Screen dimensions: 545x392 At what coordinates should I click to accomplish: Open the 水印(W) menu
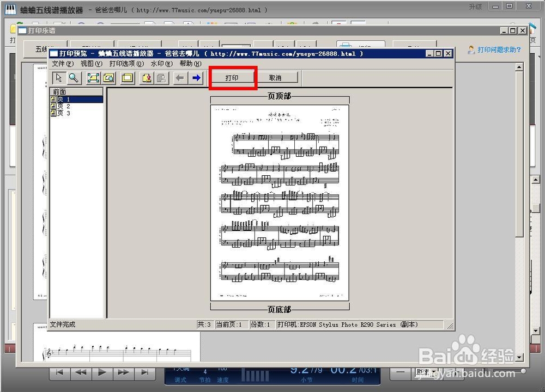point(162,64)
